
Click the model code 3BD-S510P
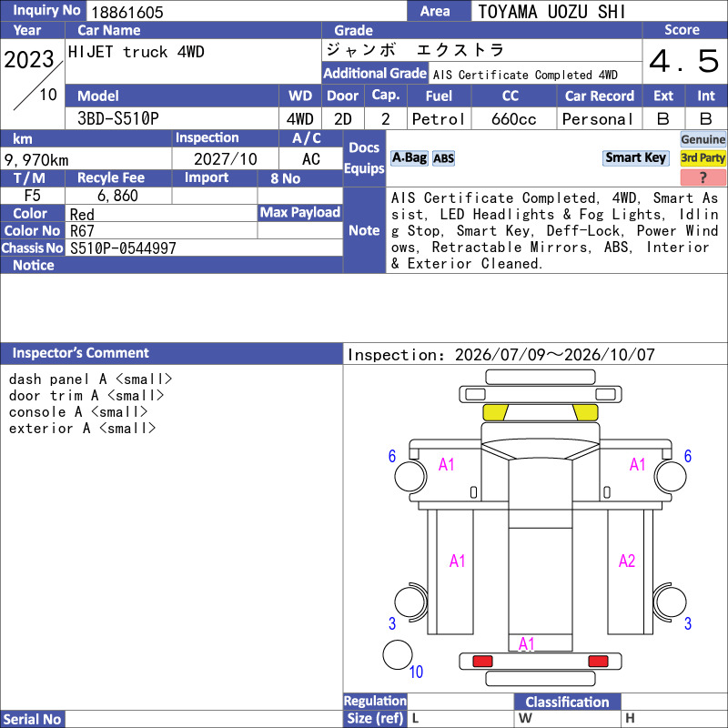point(118,119)
